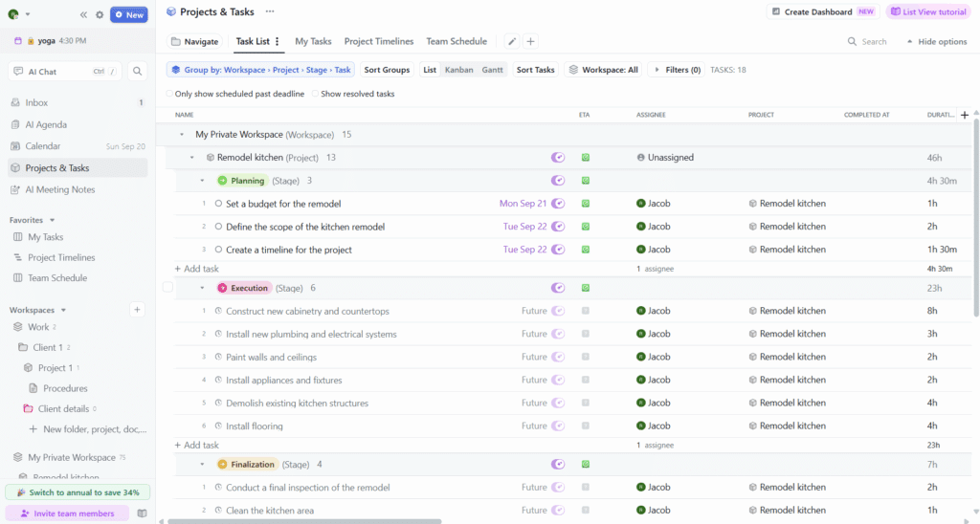This screenshot has height=524, width=980.
Task: Click the pencil edit view icon
Action: point(512,41)
